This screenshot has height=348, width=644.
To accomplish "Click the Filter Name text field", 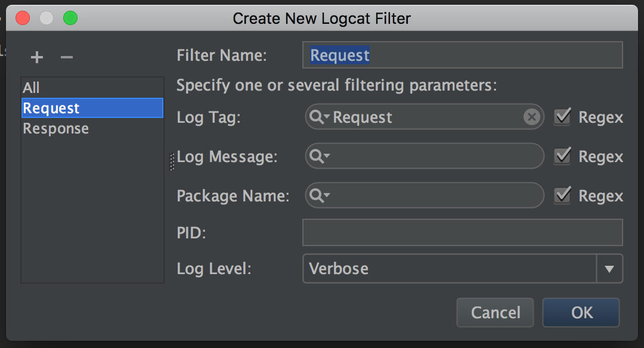I will [x=462, y=55].
